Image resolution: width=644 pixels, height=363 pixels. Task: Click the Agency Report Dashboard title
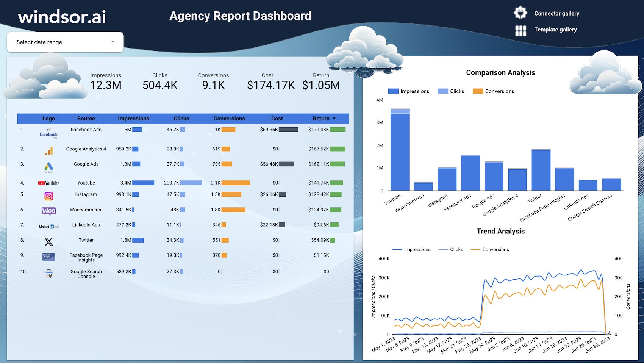coord(240,16)
